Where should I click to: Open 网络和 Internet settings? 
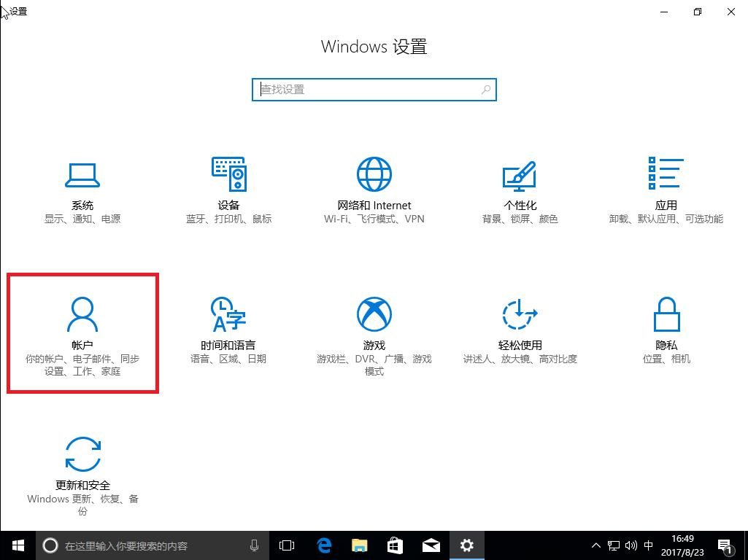374,190
